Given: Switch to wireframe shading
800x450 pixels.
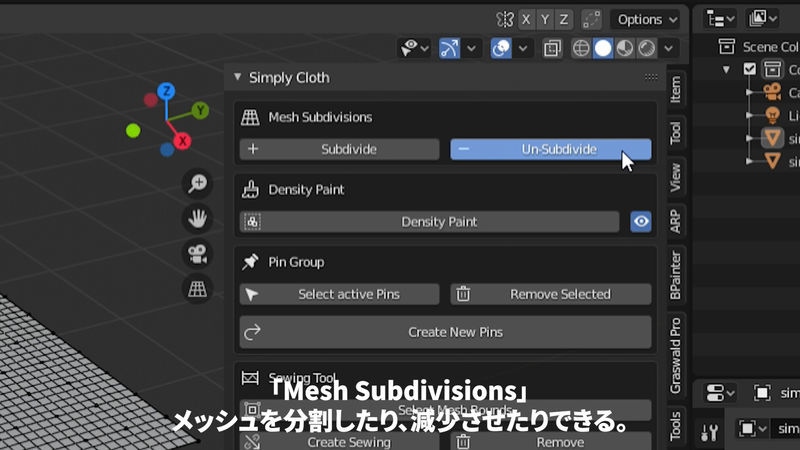Looking at the screenshot, I should click(581, 48).
